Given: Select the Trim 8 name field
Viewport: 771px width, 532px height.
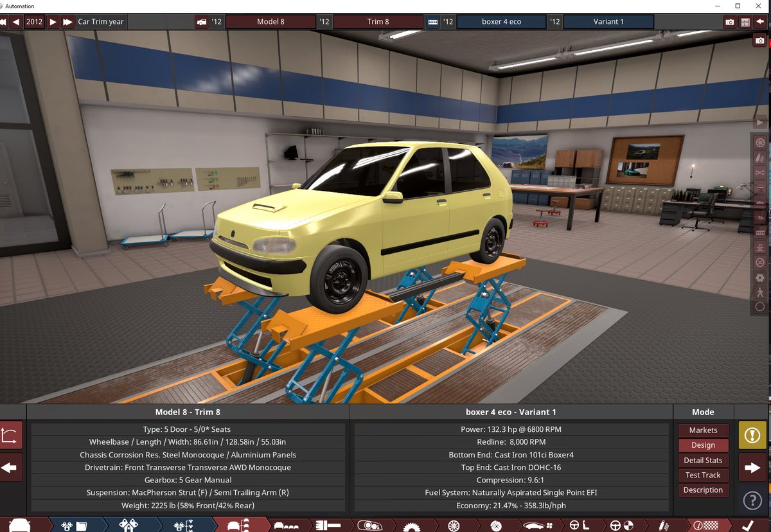Looking at the screenshot, I should (378, 22).
